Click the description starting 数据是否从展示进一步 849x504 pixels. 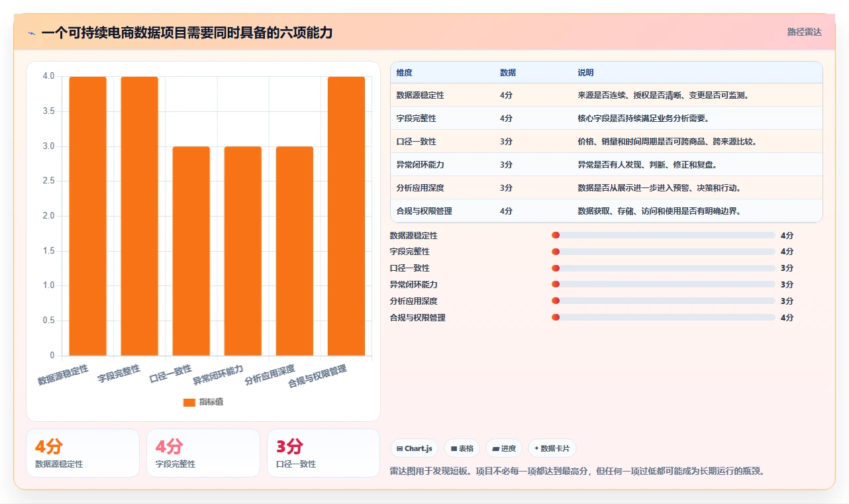click(659, 188)
